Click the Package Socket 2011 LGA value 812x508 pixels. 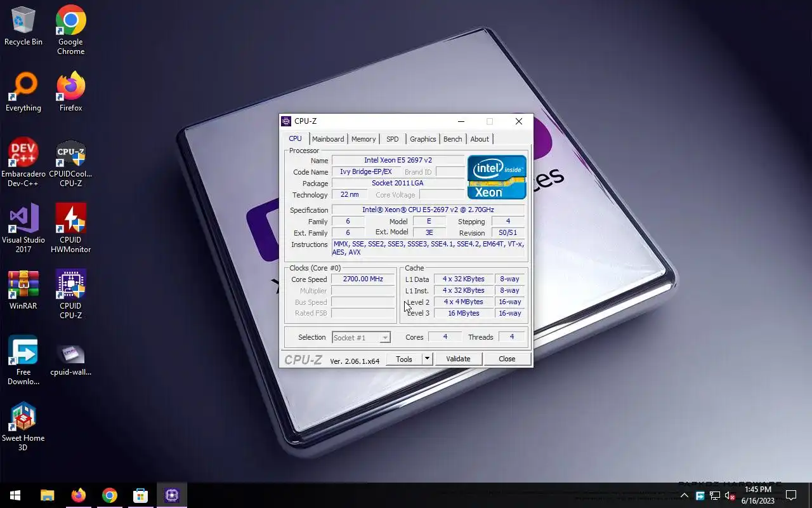[398, 184]
